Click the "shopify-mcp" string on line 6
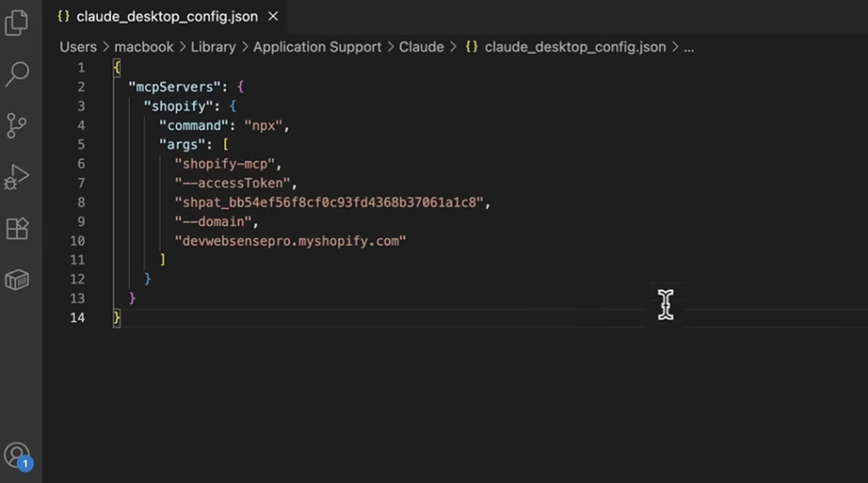Image resolution: width=868 pixels, height=483 pixels. pyautogui.click(x=225, y=164)
